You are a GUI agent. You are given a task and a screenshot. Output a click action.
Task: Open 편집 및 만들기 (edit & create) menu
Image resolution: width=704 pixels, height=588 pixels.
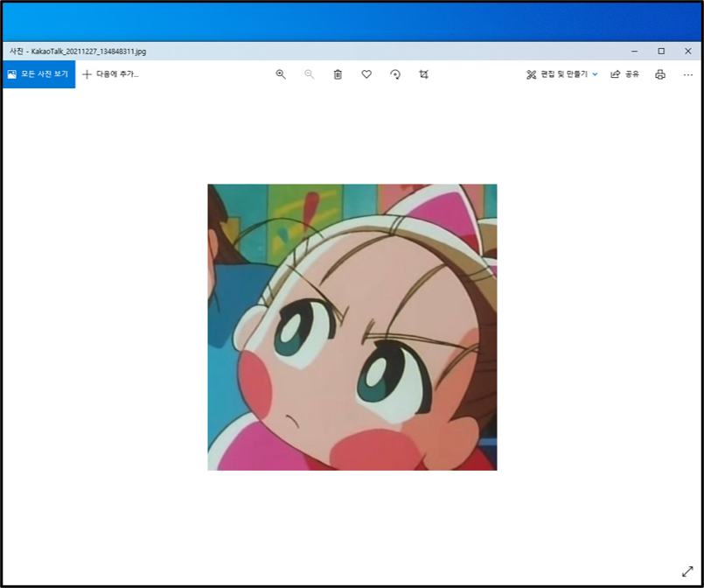pos(561,74)
